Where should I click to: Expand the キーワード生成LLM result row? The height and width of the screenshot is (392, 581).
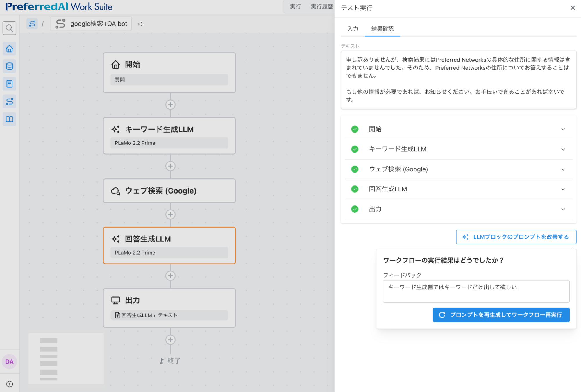point(563,149)
